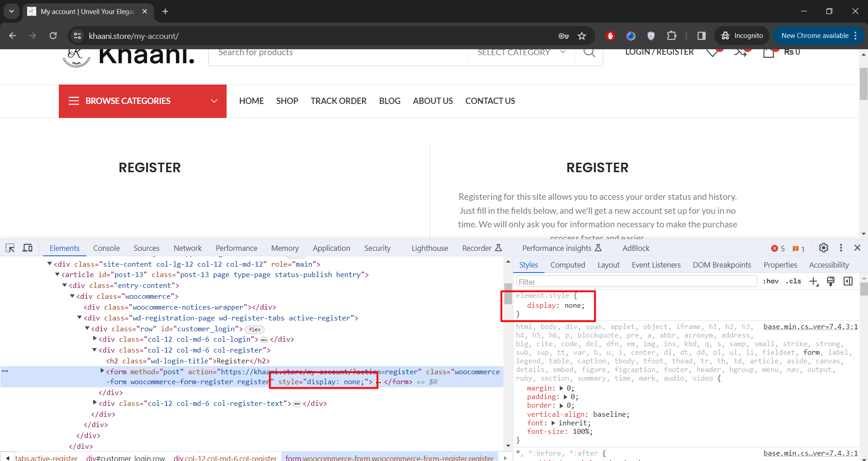Open the Application tab
Image resolution: width=868 pixels, height=461 pixels.
[332, 248]
